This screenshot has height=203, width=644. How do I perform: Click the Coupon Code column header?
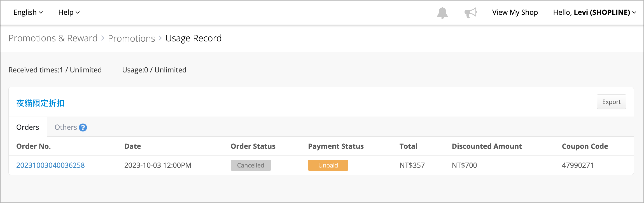(585, 146)
